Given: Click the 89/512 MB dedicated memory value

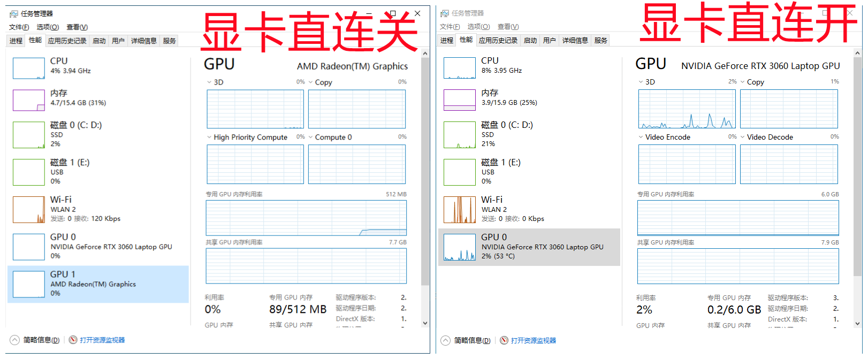Looking at the screenshot, I should coord(298,309).
